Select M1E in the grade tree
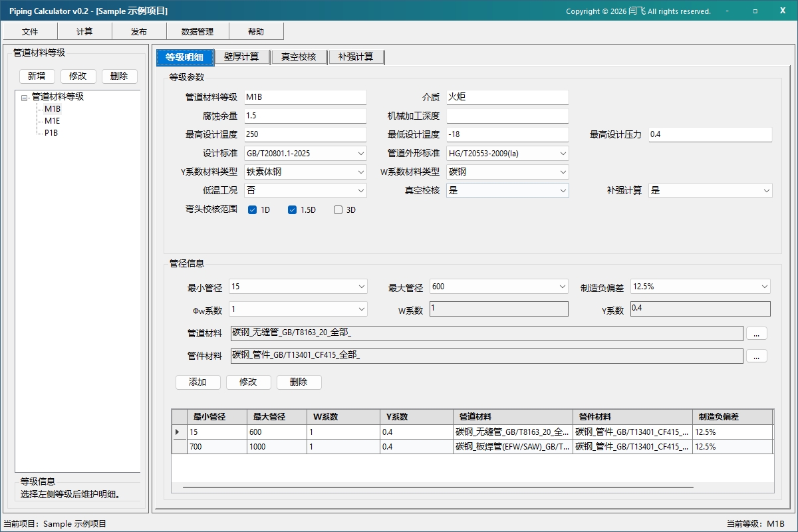This screenshot has width=798, height=532. click(x=53, y=121)
